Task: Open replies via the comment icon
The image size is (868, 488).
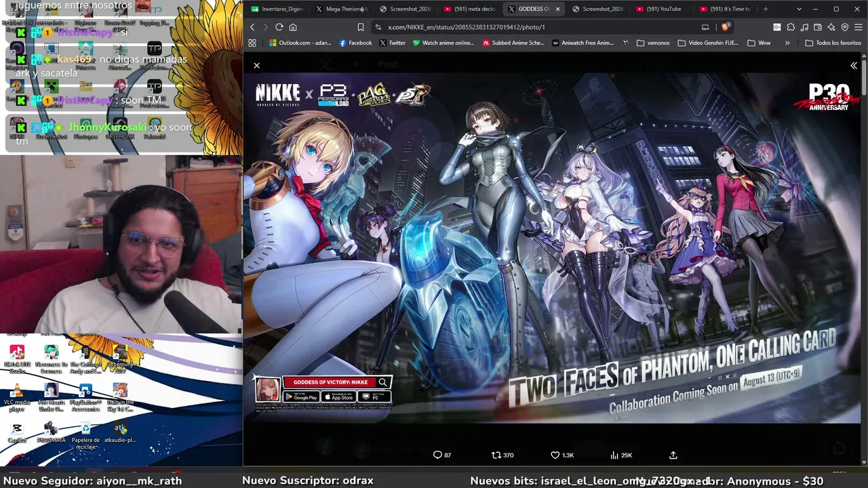Action: click(437, 455)
